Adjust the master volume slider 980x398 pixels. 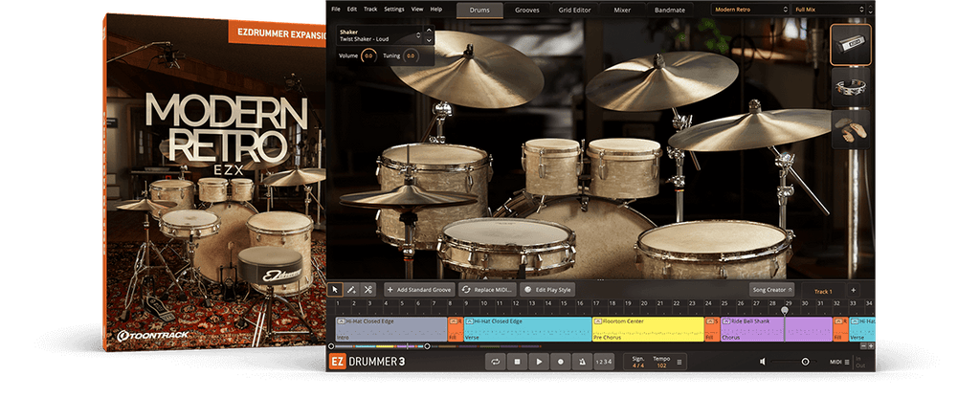[805, 362]
